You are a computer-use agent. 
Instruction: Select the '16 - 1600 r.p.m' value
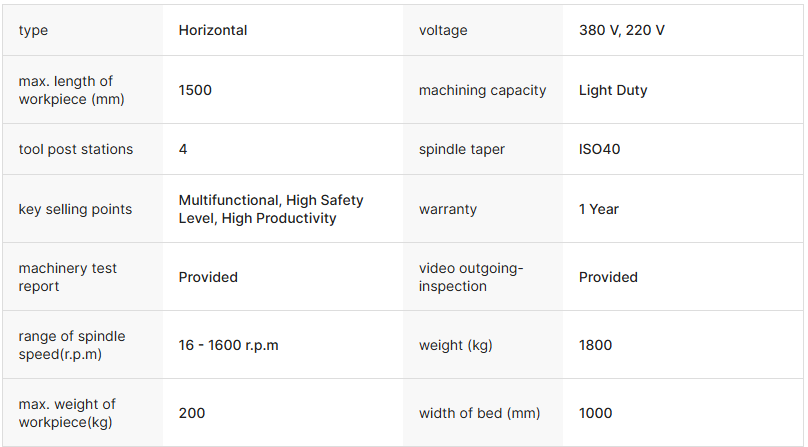click(x=228, y=345)
